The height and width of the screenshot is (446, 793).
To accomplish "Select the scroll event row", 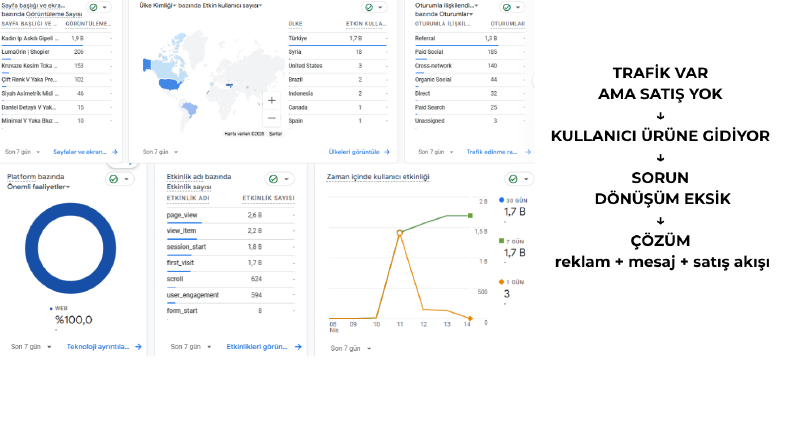I will (x=231, y=279).
